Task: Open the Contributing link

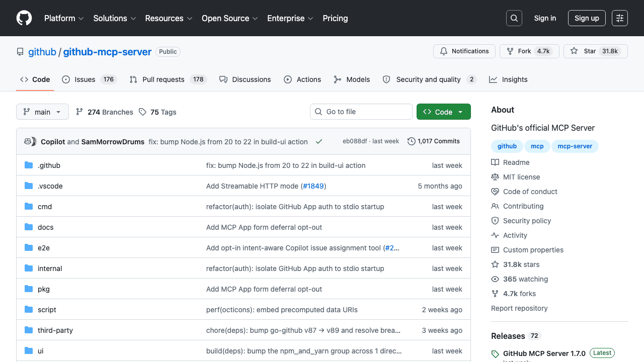Action: pos(523,206)
